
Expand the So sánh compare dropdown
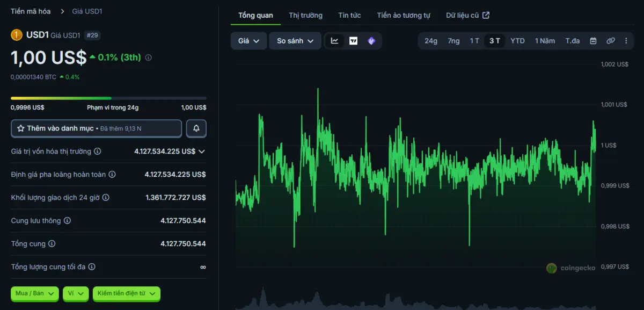(x=295, y=41)
